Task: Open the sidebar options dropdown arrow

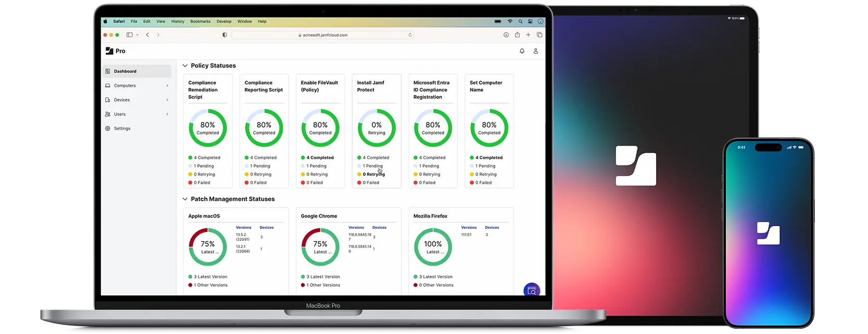Action: (137, 35)
